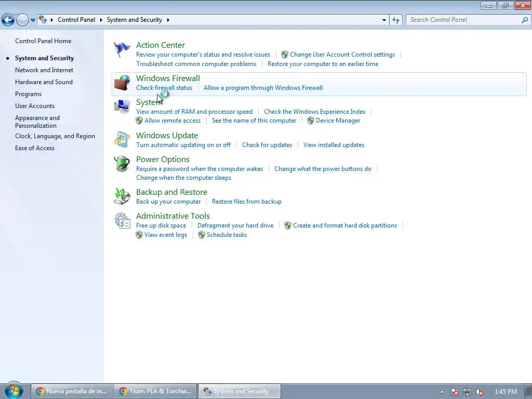Open the Action Center heading
Image resolution: width=532 pixels, height=399 pixels.
coord(161,45)
